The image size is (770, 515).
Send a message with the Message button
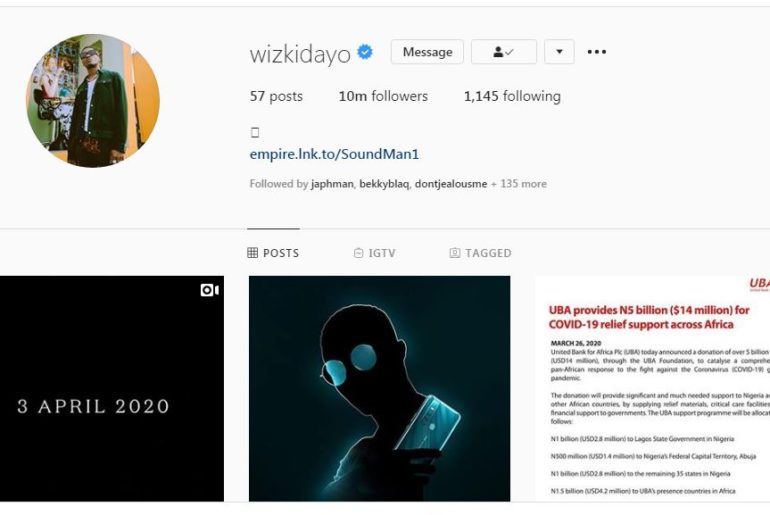(427, 52)
